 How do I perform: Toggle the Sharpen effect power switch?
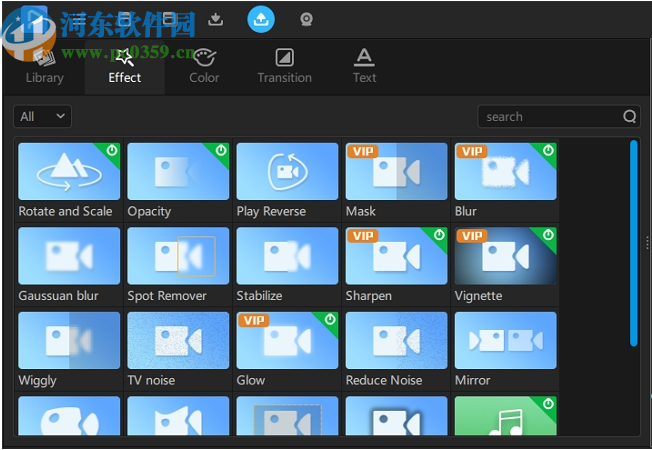pyautogui.click(x=439, y=235)
